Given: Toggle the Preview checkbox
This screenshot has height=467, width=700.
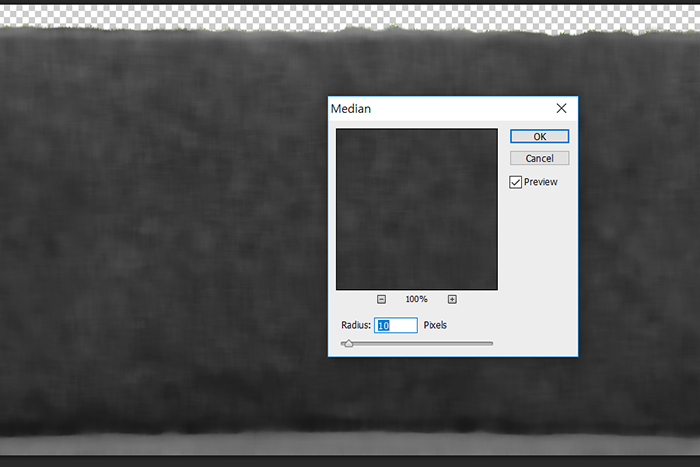Looking at the screenshot, I should [x=515, y=182].
